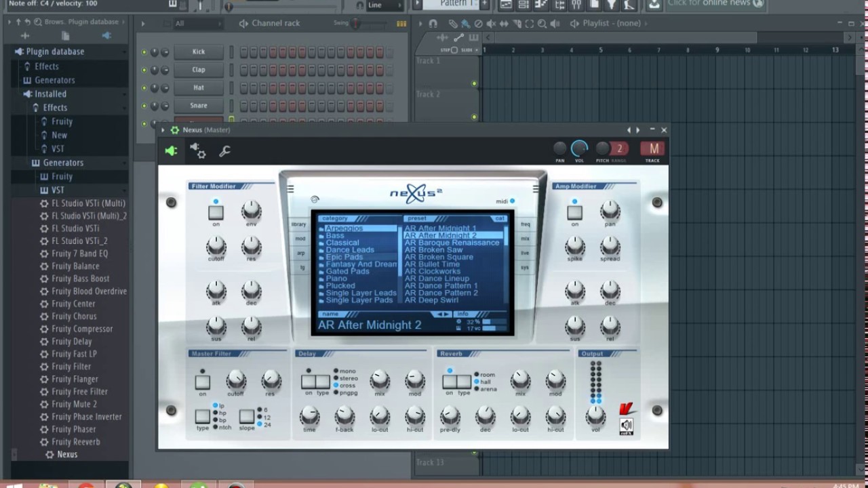
Task: Open the channel rack toolbar button
Action: click(524, 4)
